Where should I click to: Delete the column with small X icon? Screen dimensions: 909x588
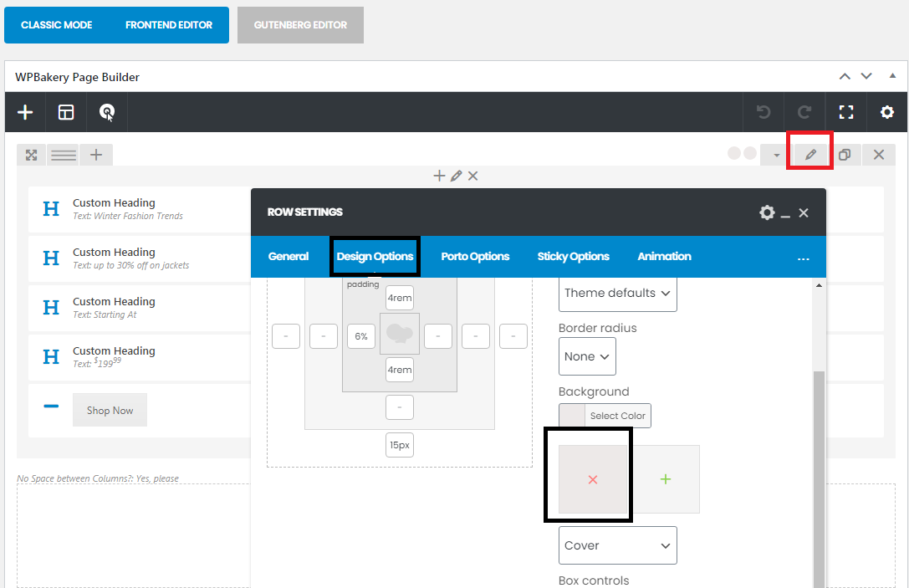click(473, 176)
